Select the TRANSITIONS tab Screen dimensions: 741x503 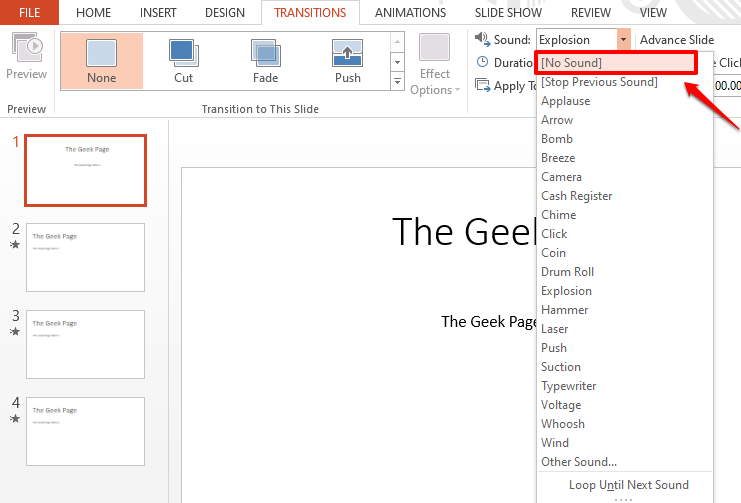point(310,13)
